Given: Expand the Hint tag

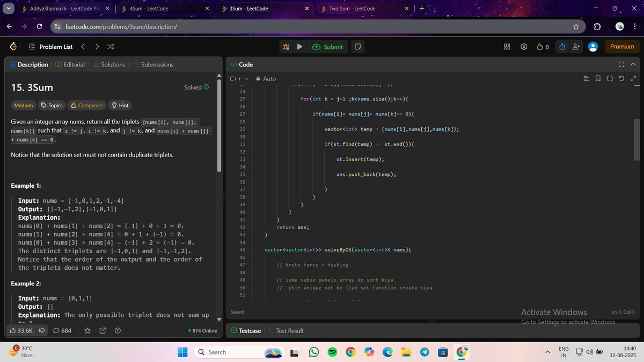Looking at the screenshot, I should pyautogui.click(x=120, y=106).
